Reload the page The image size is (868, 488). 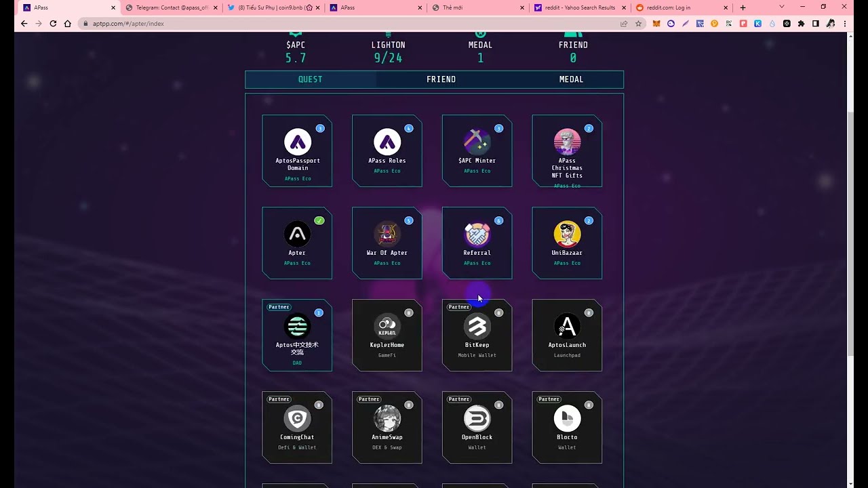53,23
